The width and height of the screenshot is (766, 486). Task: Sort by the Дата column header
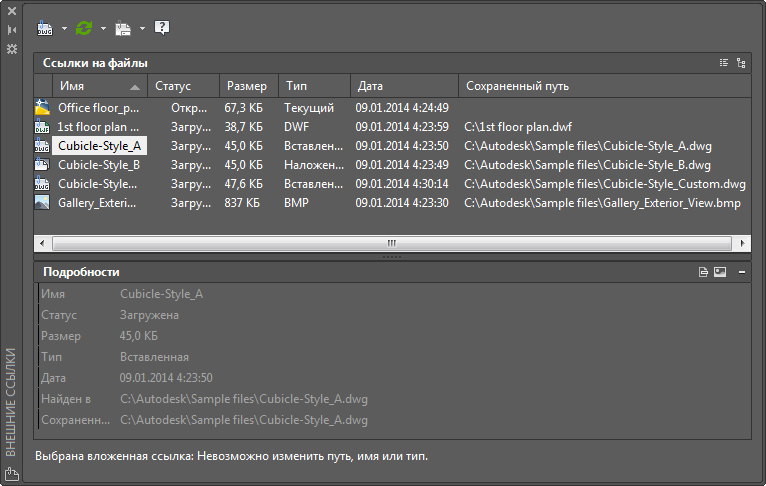tap(404, 86)
